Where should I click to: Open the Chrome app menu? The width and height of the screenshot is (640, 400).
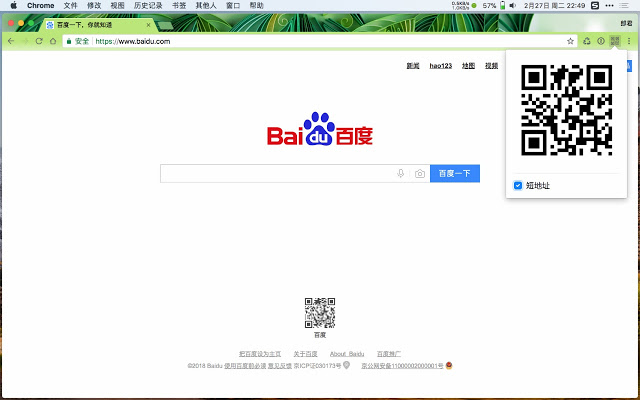point(41,6)
